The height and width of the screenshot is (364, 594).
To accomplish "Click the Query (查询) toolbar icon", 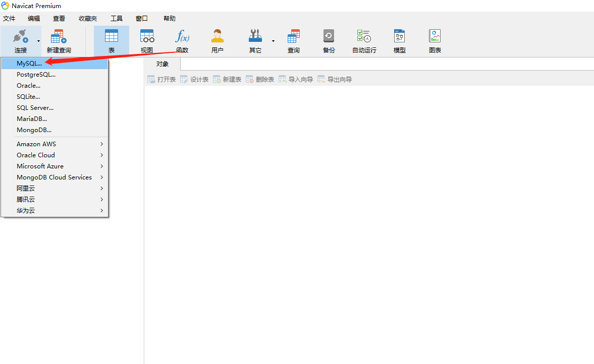I will coord(293,41).
